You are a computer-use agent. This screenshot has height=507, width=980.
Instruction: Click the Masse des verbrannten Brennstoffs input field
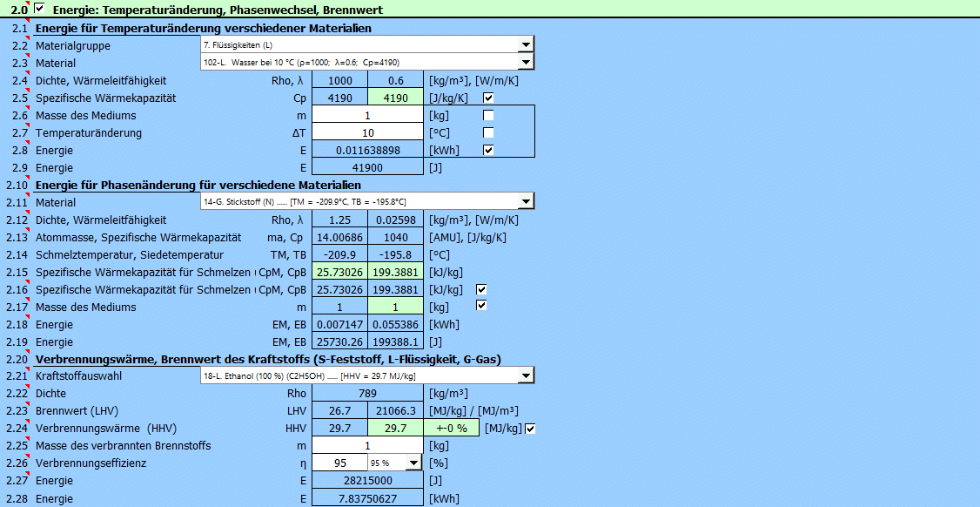(x=367, y=446)
